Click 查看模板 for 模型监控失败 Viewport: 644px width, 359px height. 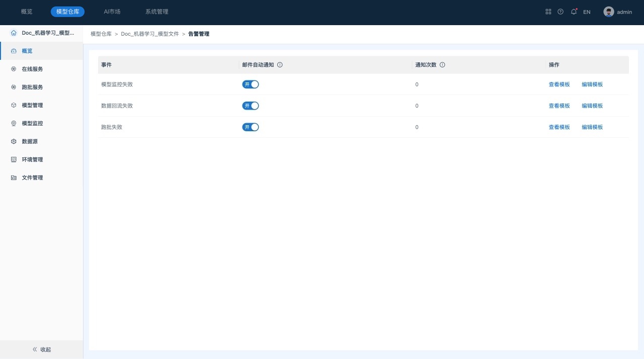click(559, 84)
